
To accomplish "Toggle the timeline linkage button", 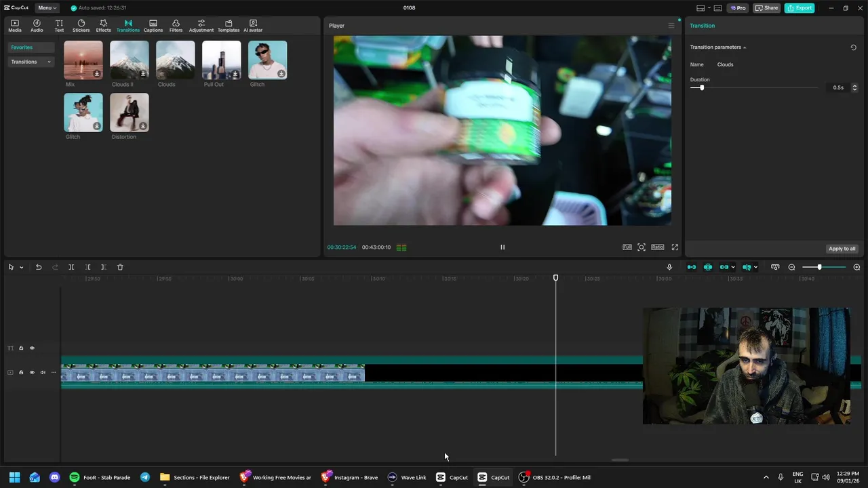I will pyautogui.click(x=724, y=267).
